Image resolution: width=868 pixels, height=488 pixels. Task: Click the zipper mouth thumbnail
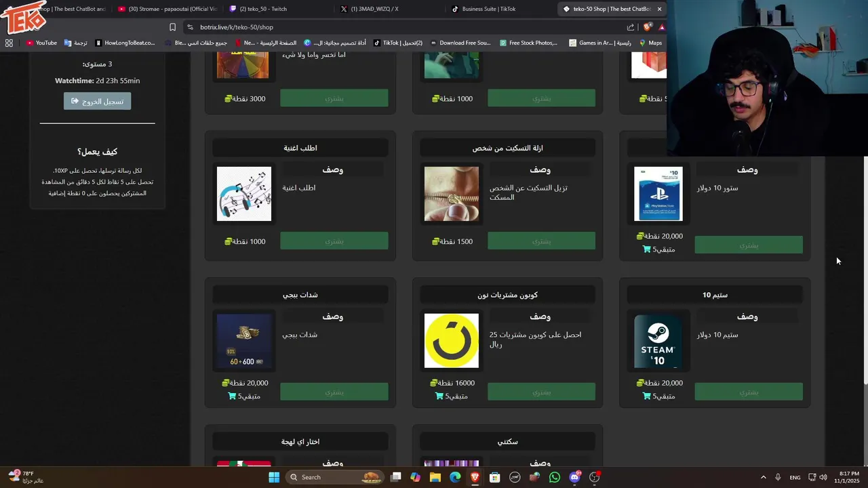tap(451, 194)
